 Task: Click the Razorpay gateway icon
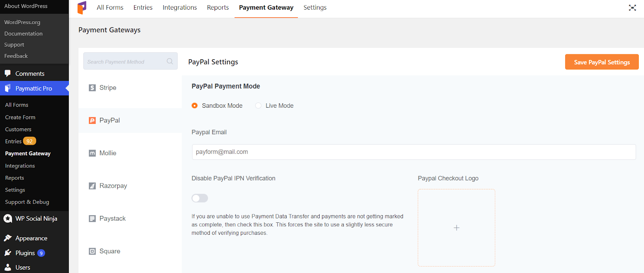coord(92,186)
